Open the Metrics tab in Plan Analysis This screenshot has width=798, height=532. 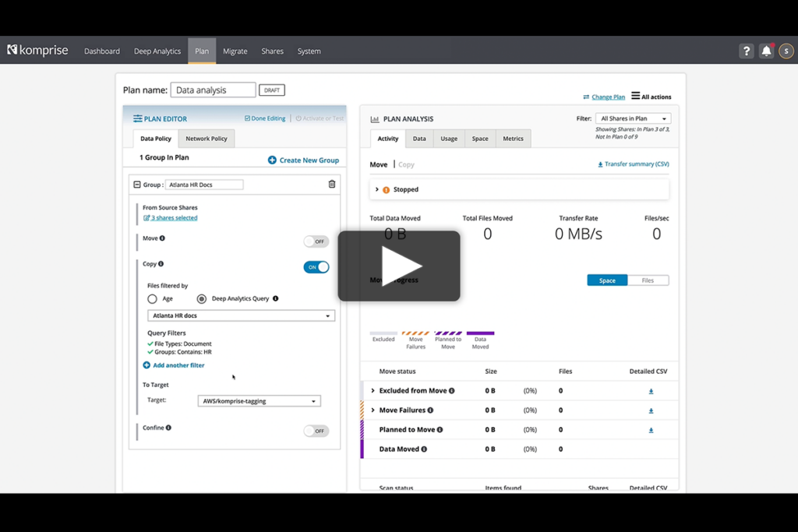tap(513, 138)
